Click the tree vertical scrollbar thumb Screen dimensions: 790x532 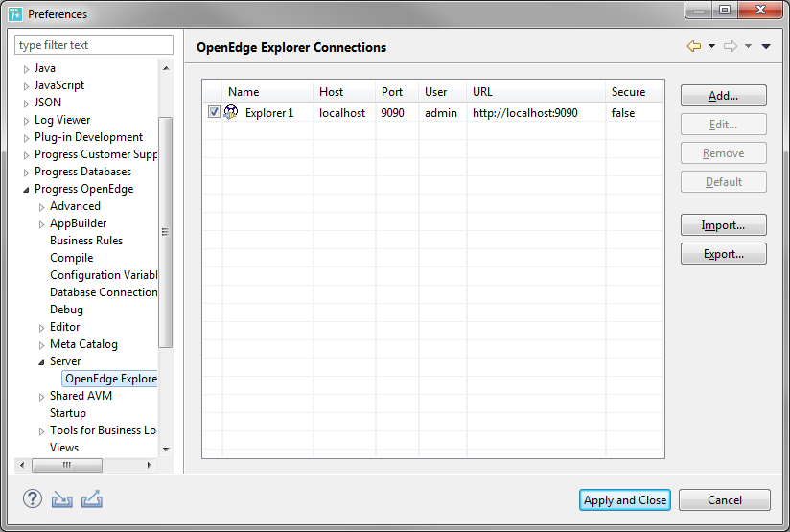click(165, 232)
